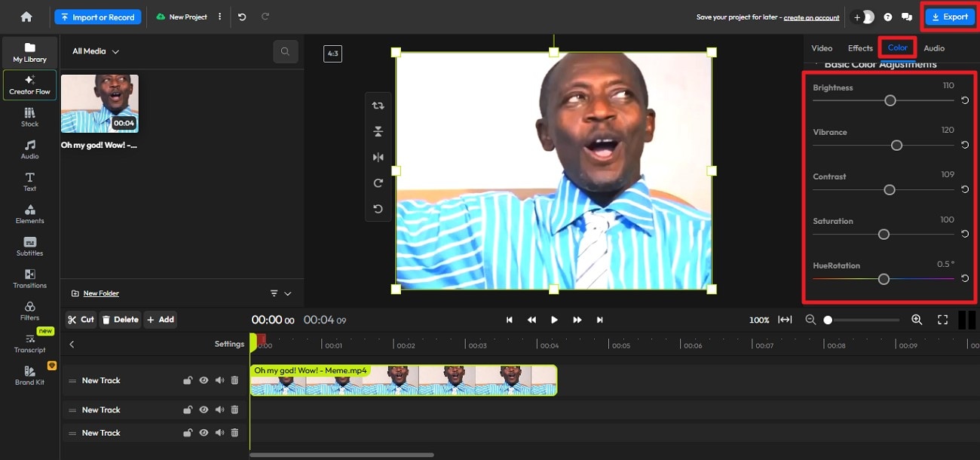The width and height of the screenshot is (980, 460).
Task: Follow the 'create an account' link
Action: pyautogui.click(x=811, y=17)
